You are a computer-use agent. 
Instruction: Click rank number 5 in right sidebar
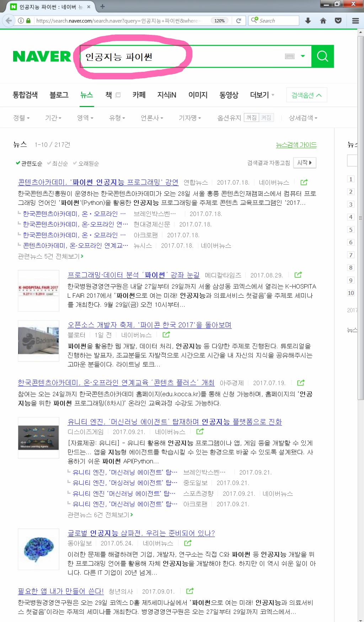coord(351,230)
